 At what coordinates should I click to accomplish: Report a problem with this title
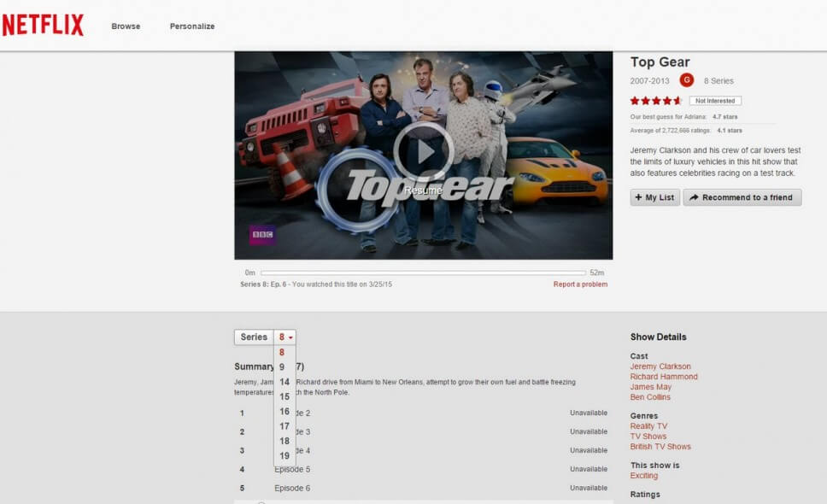[x=580, y=284]
